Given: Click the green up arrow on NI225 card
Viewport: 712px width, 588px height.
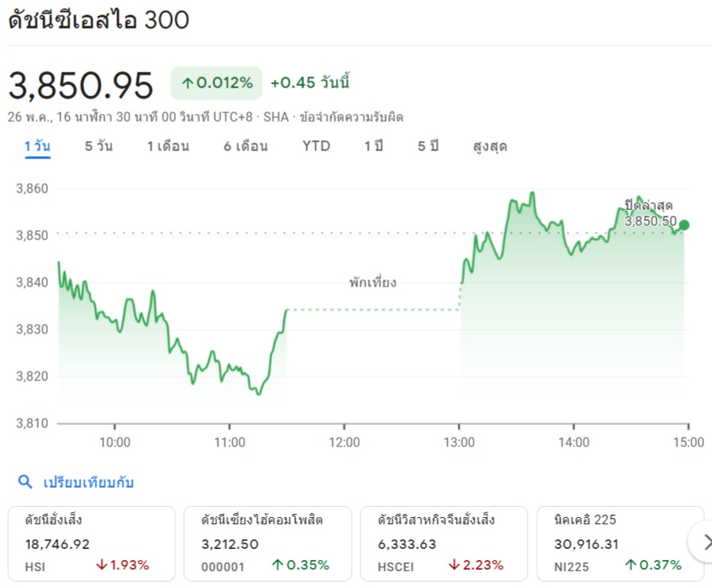Looking at the screenshot, I should click(630, 566).
